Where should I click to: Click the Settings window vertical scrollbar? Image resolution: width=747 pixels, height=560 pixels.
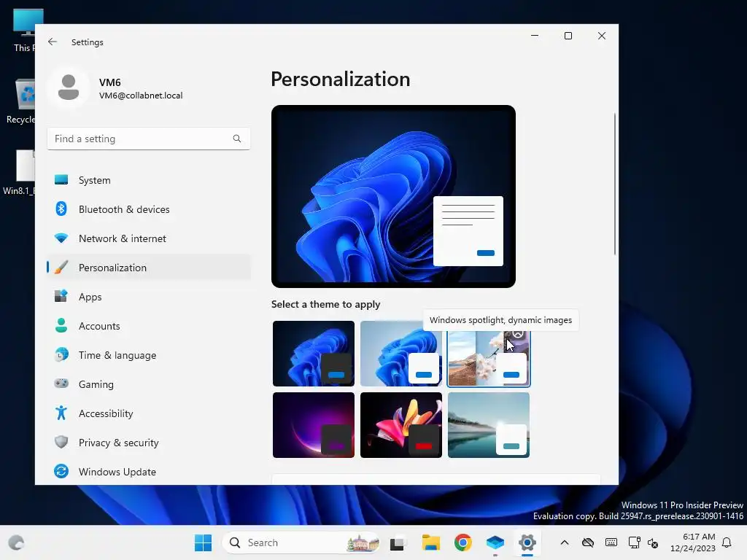(614, 184)
